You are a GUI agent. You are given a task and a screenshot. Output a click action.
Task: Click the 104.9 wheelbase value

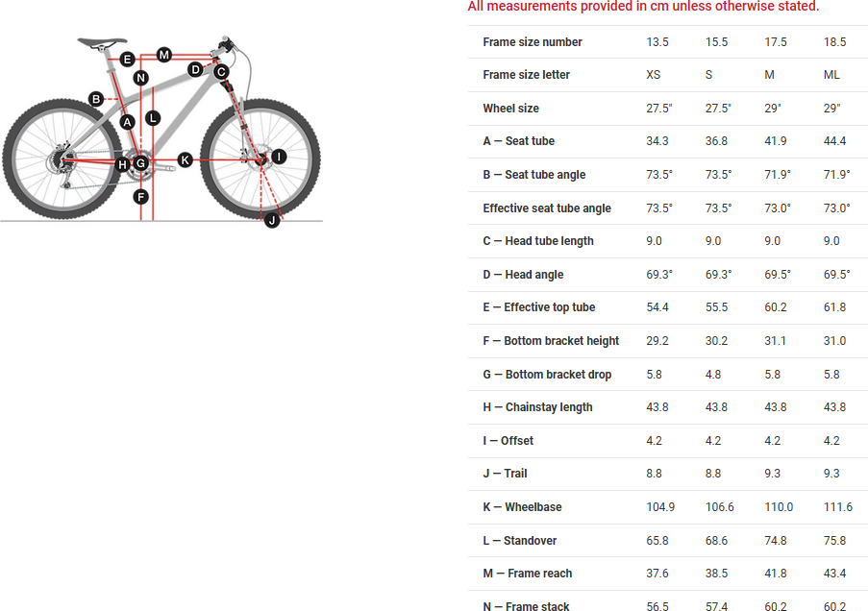(x=659, y=507)
